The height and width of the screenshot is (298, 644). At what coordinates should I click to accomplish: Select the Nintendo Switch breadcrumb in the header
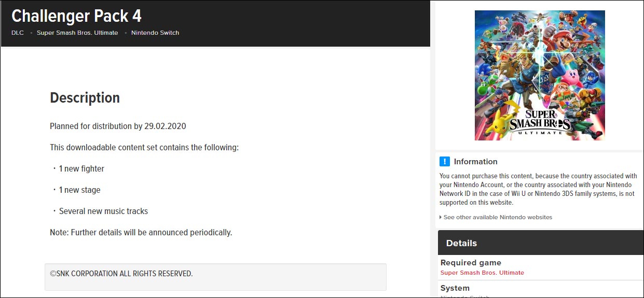155,33
